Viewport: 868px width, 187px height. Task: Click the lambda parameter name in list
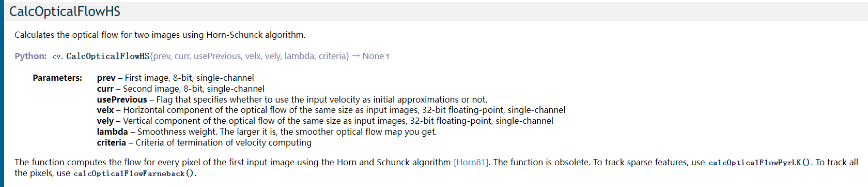coord(112,132)
